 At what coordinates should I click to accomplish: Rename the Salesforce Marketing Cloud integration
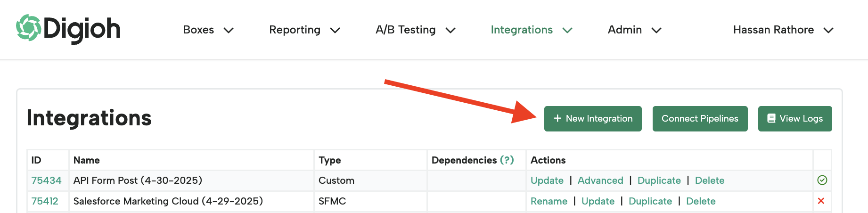coord(549,201)
